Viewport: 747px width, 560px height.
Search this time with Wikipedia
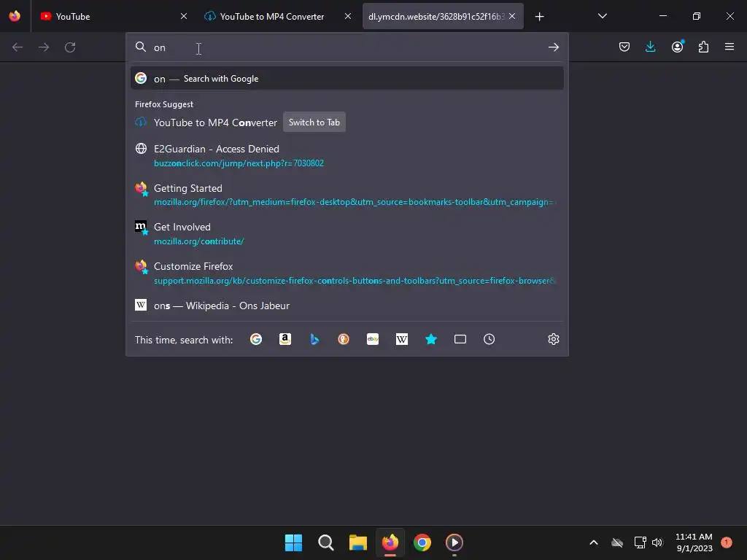pyautogui.click(x=402, y=339)
